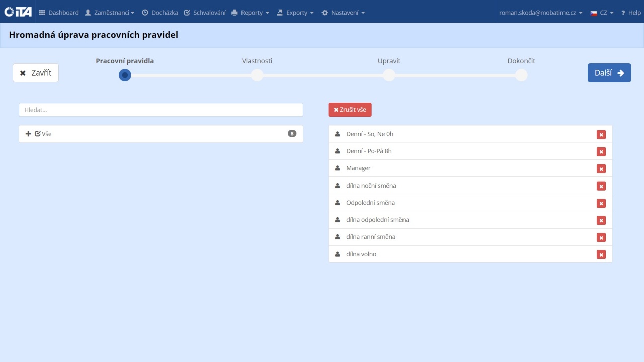This screenshot has width=644, height=362.
Task: Remove "dílna ranní směna" via red X
Action: click(x=601, y=237)
